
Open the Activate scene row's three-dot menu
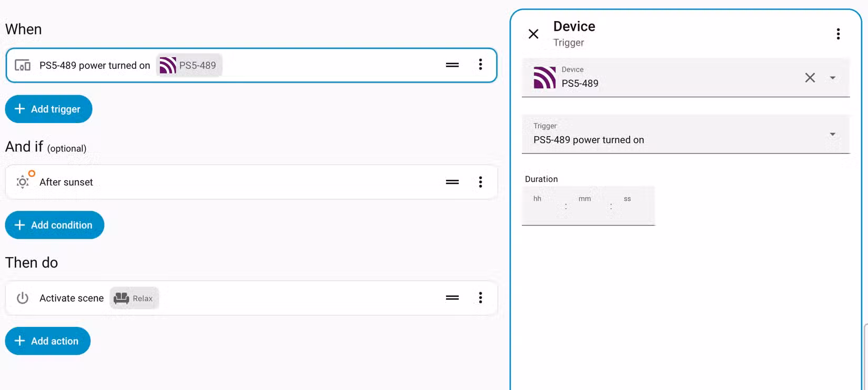(480, 298)
